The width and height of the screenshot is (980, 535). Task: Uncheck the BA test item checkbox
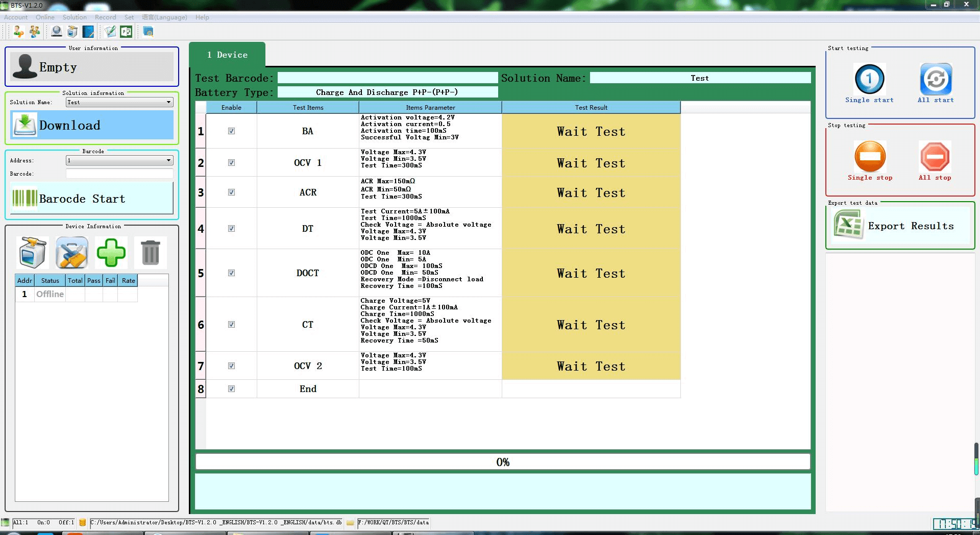[231, 131]
